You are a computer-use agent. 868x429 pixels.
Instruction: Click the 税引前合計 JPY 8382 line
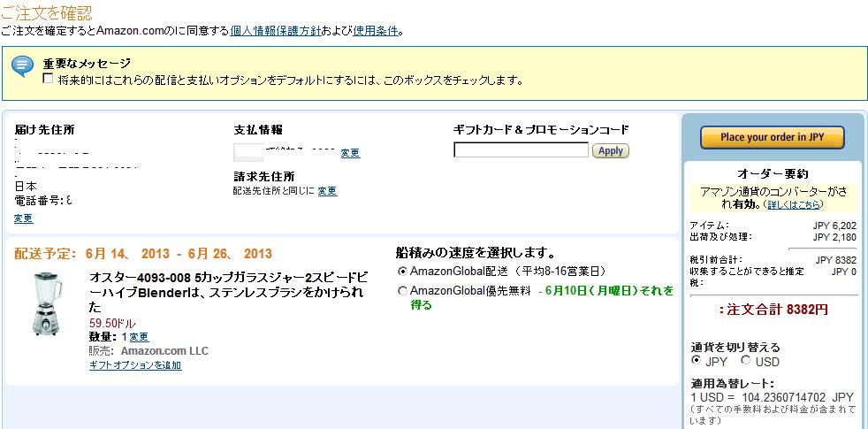coord(773,260)
